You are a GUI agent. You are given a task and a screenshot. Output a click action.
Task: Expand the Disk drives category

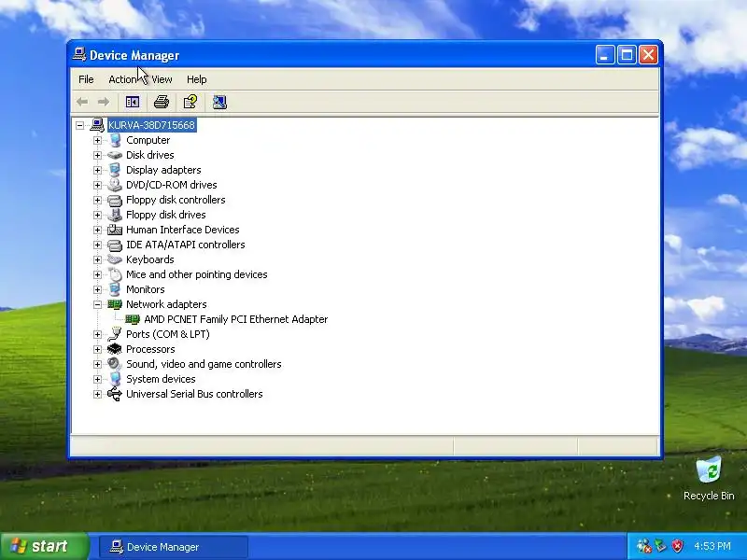[98, 155]
